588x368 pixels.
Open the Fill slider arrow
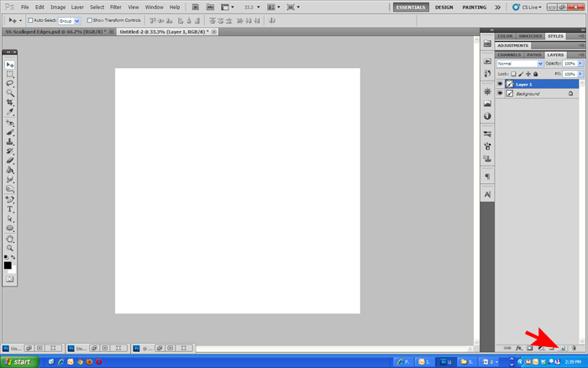(580, 74)
